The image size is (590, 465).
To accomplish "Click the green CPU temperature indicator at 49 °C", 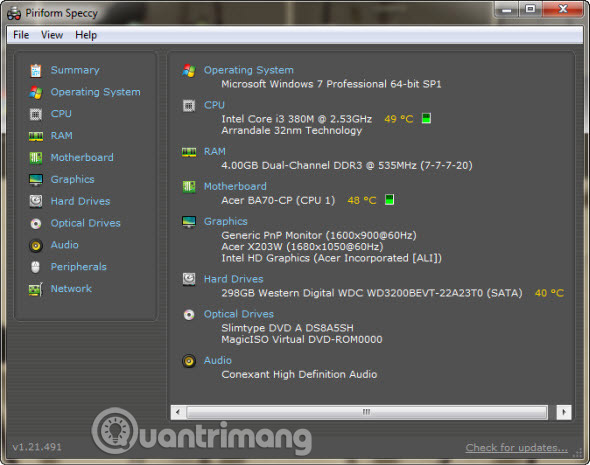I will 426,119.
